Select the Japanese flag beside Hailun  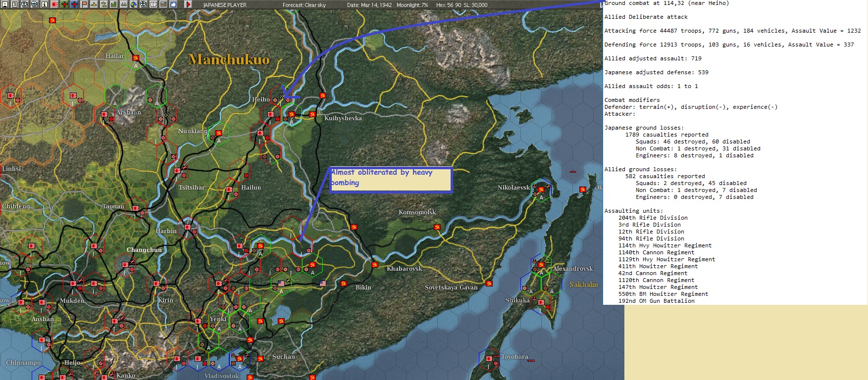click(x=229, y=190)
